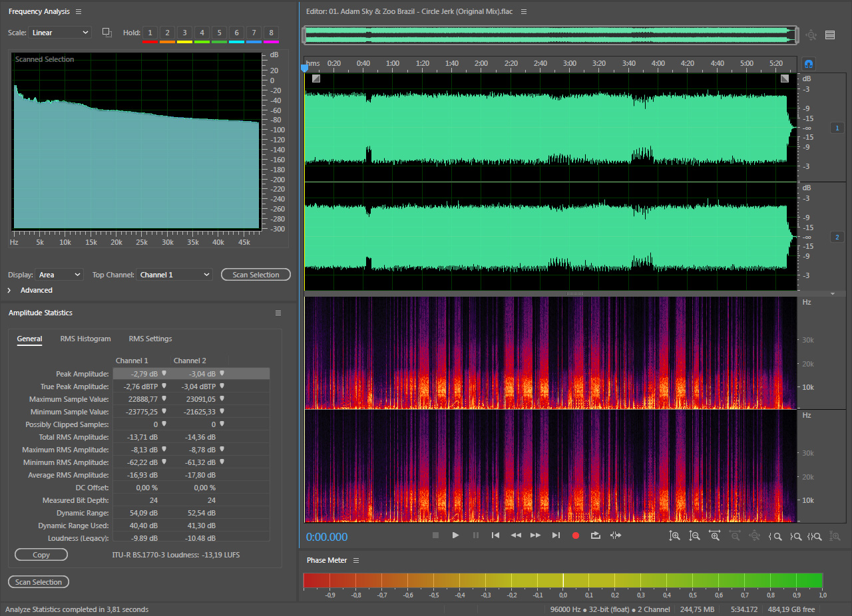The width and height of the screenshot is (852, 616).
Task: Open the Amplitude Statistics panel menu
Action: point(278,313)
